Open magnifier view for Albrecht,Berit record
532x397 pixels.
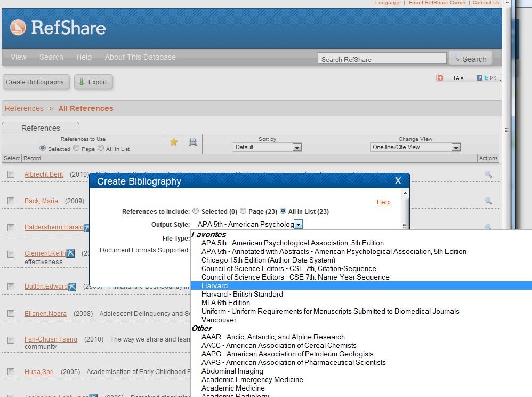[x=489, y=174]
